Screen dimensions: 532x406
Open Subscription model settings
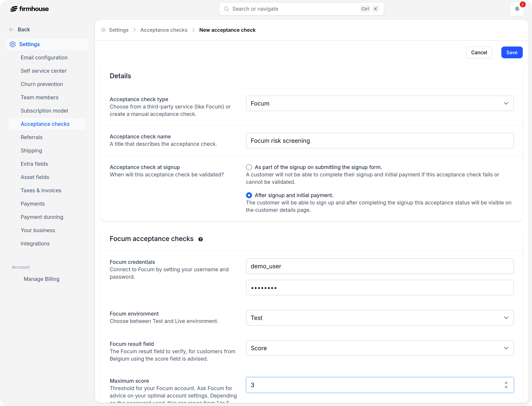point(44,111)
